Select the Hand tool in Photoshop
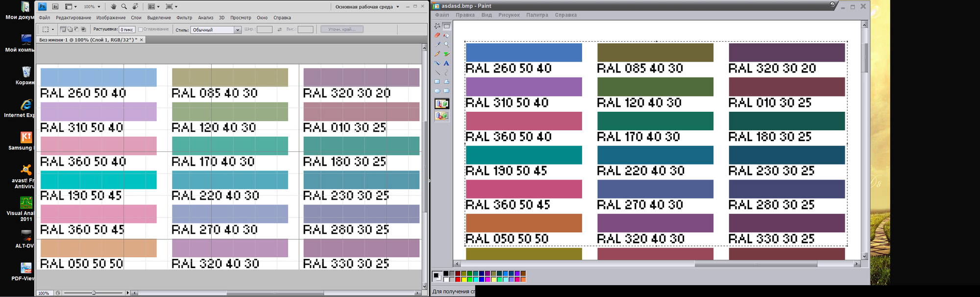Screen dimensions: 980x297 coord(113,7)
